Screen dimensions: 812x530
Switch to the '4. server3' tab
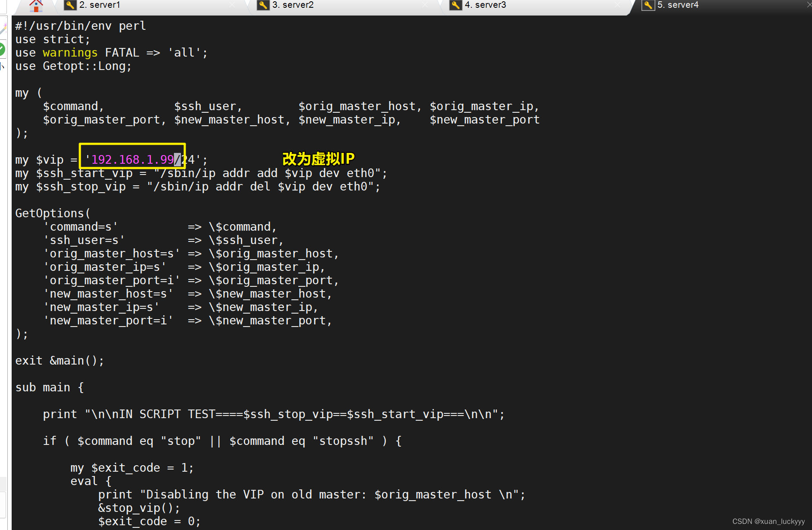[x=486, y=5]
